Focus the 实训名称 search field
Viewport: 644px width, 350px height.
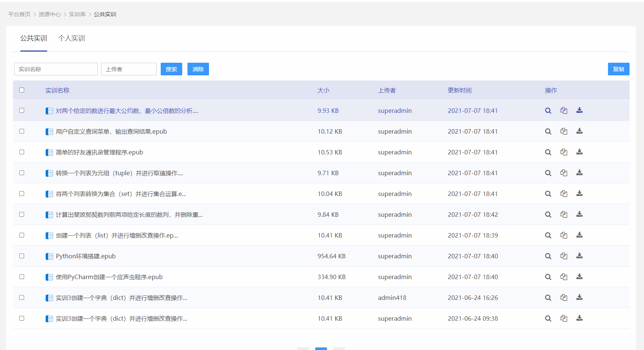[x=56, y=69]
